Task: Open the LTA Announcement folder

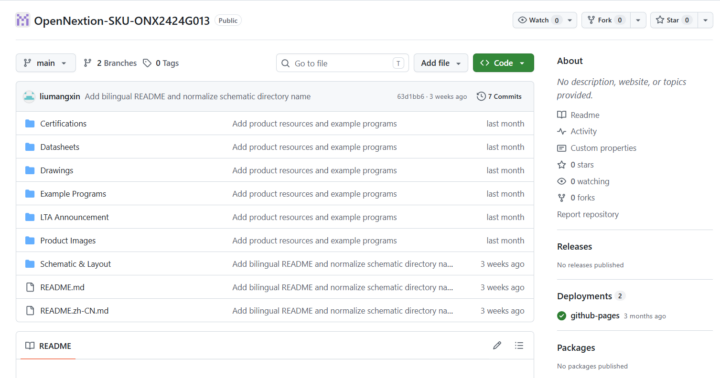Action: [x=74, y=217]
